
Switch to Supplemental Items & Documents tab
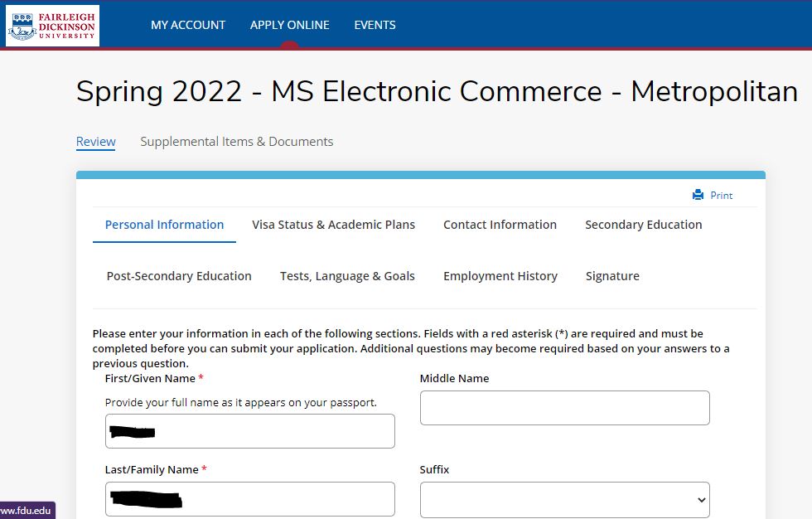point(236,142)
